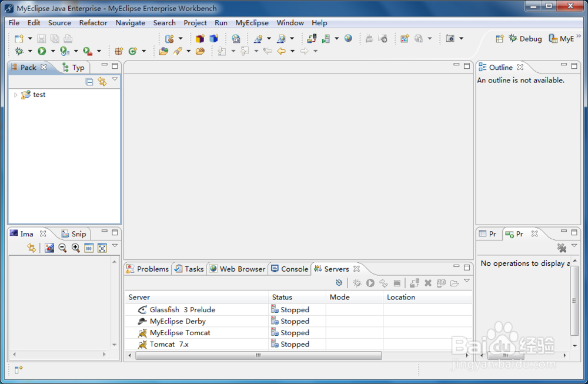Viewport: 588px width, 384px height.
Task: Click the New Java Package icon
Action: point(119,51)
